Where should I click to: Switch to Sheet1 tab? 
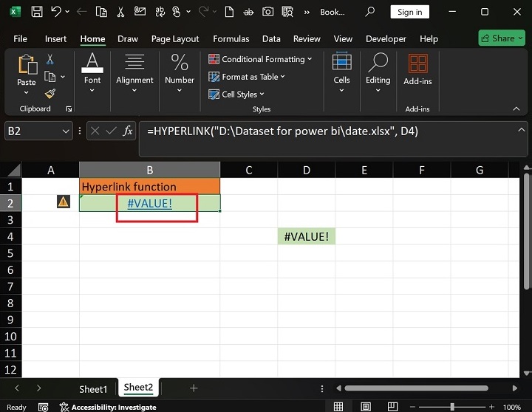93,388
